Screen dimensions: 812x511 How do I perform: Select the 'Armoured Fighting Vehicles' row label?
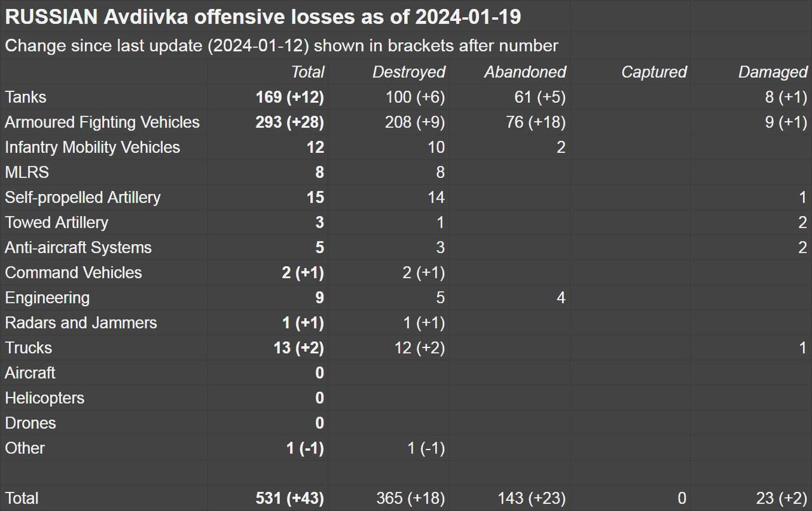point(102,122)
